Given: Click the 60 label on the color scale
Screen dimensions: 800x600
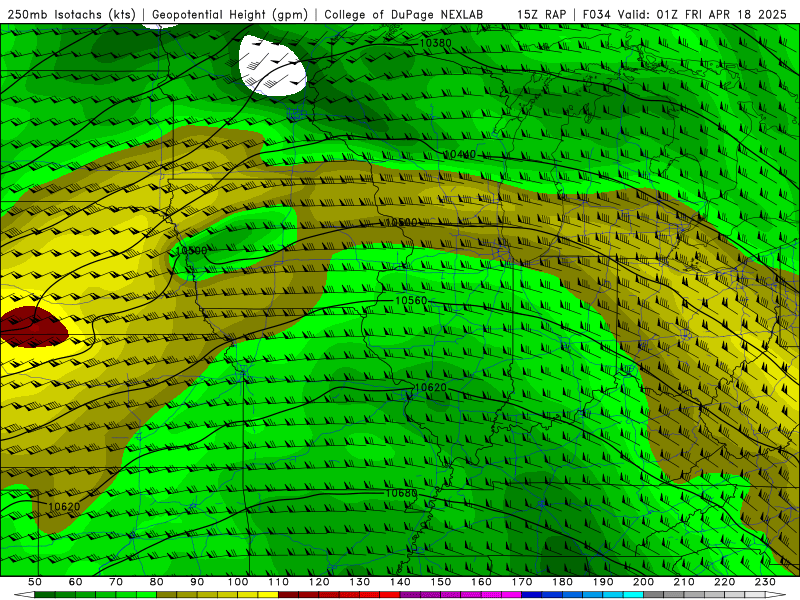Looking at the screenshot, I should click(x=75, y=582).
